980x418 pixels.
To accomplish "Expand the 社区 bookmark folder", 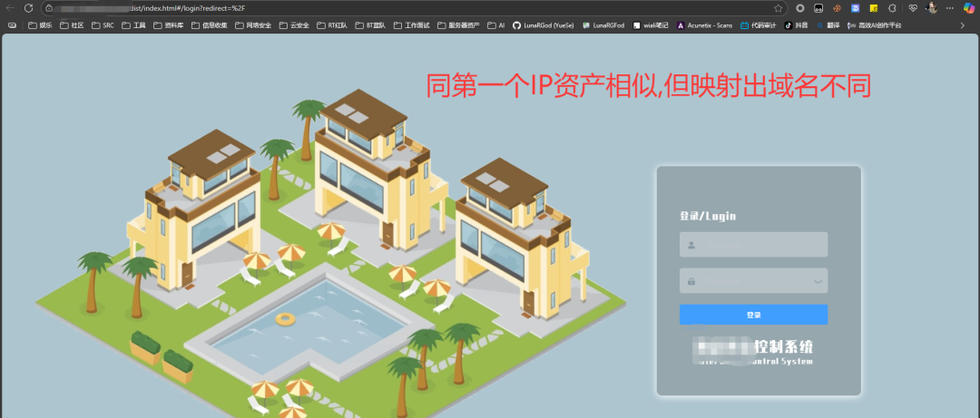I will coord(72,25).
